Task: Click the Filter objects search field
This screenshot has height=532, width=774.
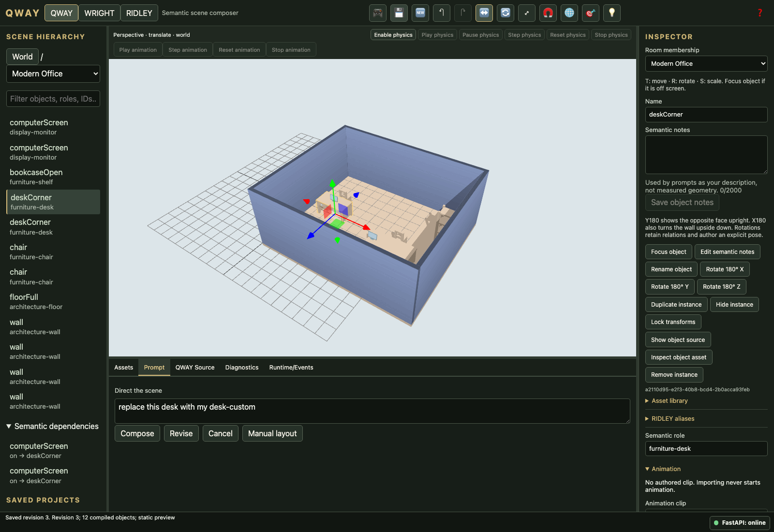Action: tap(53, 99)
